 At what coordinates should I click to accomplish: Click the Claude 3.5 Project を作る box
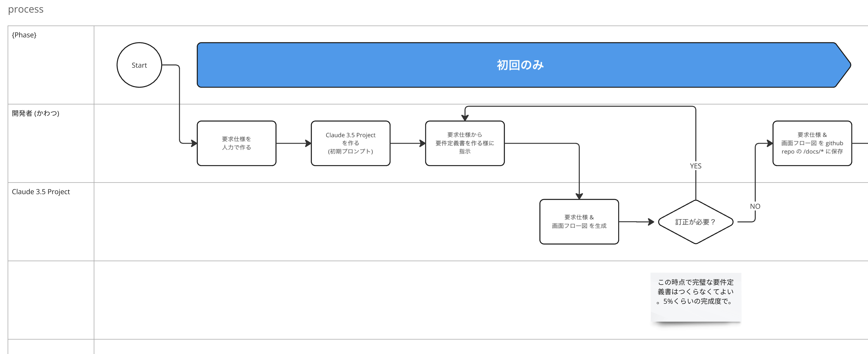[351, 143]
